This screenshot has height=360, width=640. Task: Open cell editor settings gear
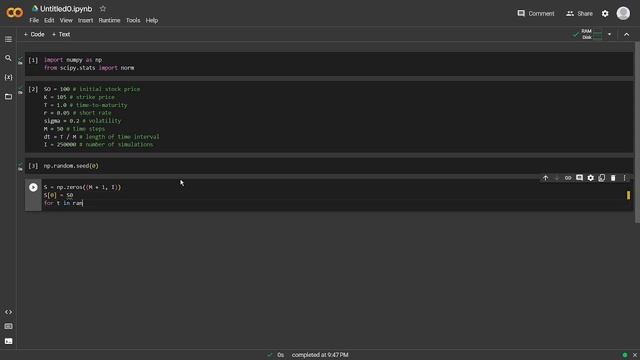591,178
